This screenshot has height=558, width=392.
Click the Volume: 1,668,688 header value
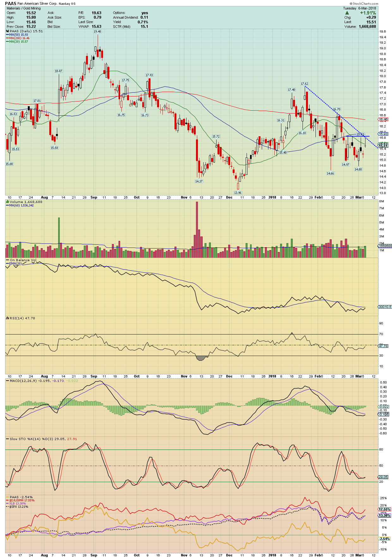pos(368,27)
